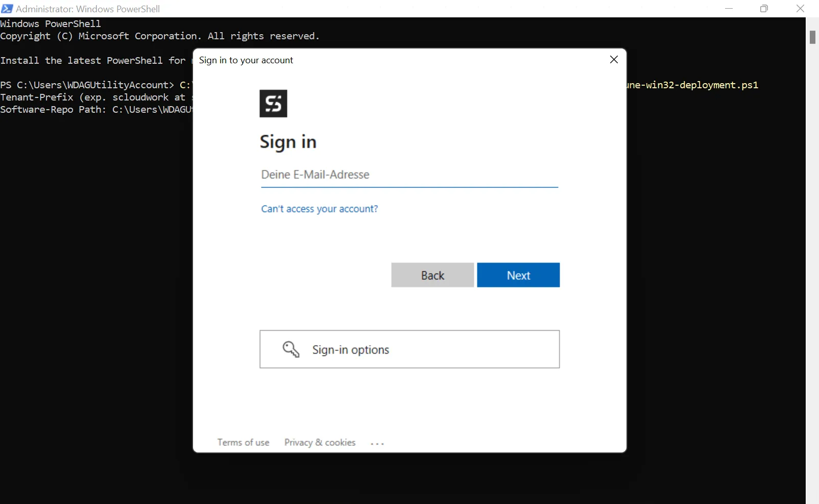Minimize the PowerShell window
Viewport: 819px width, 504px height.
click(x=729, y=9)
